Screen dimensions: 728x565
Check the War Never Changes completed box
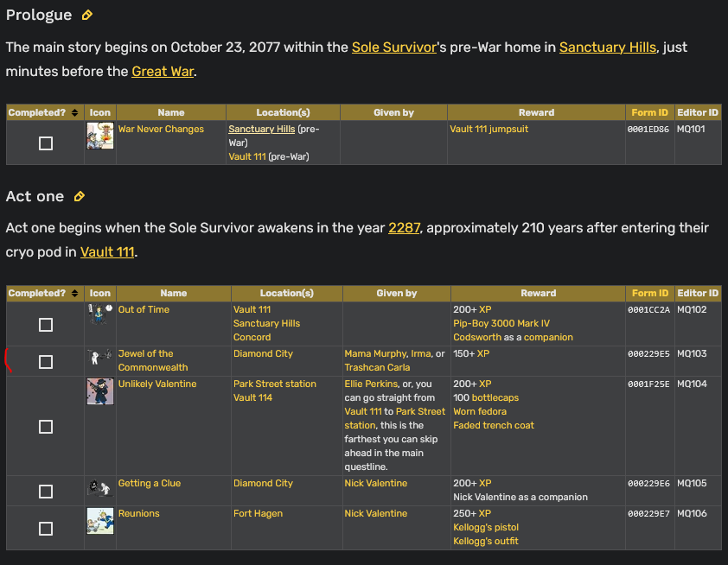(x=46, y=143)
